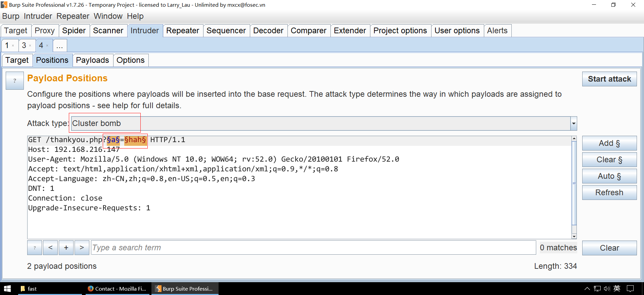644x295 pixels.
Task: Open the Alerts tab
Action: point(497,31)
